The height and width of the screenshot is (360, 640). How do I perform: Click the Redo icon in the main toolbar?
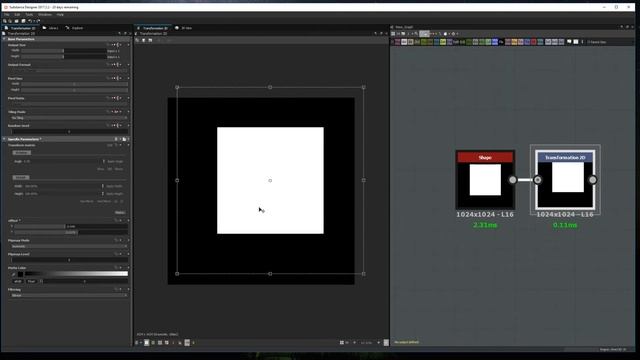pyautogui.click(x=38, y=21)
